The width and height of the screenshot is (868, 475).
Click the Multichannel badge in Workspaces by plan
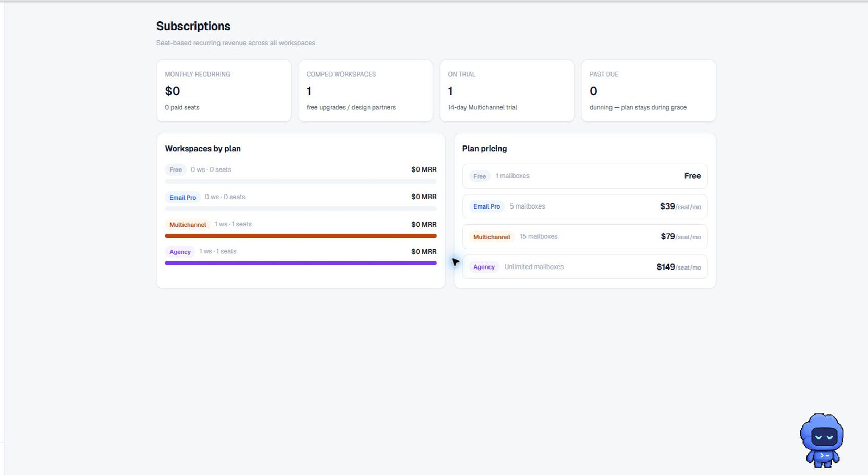[x=188, y=225]
